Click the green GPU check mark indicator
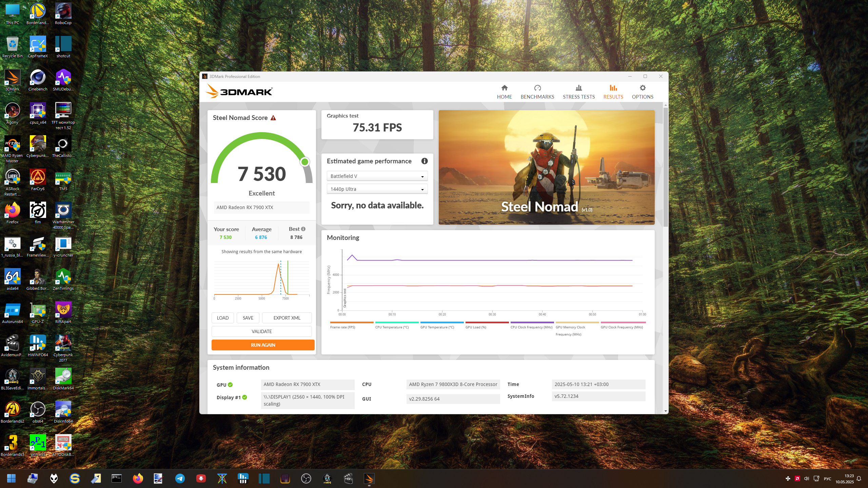Viewport: 868px width, 488px height. click(231, 385)
